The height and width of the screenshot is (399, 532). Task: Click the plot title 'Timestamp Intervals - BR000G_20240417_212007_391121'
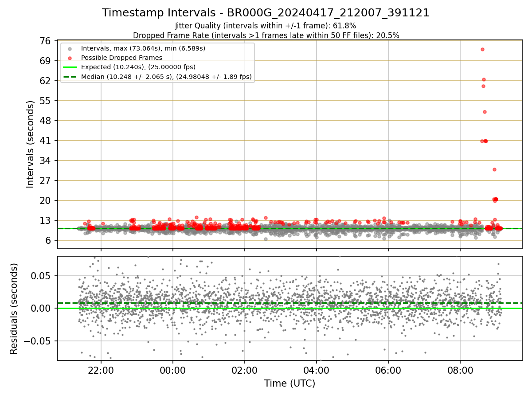[266, 13]
